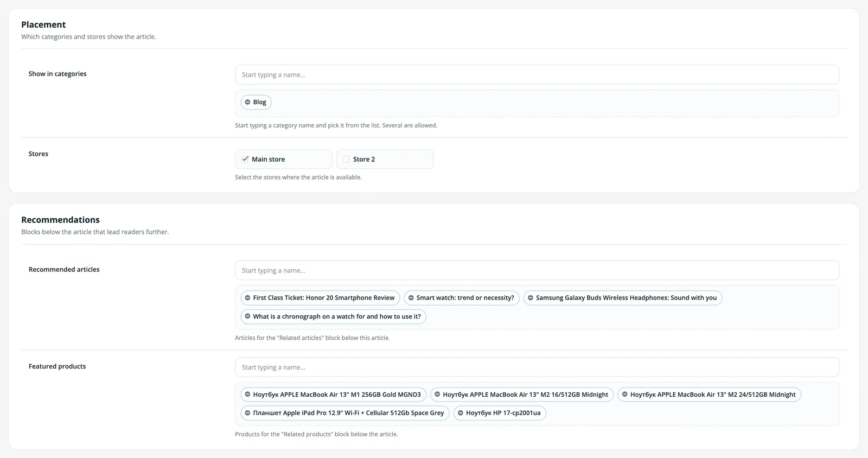
Task: Focus the Show in categories search field
Action: click(x=537, y=75)
